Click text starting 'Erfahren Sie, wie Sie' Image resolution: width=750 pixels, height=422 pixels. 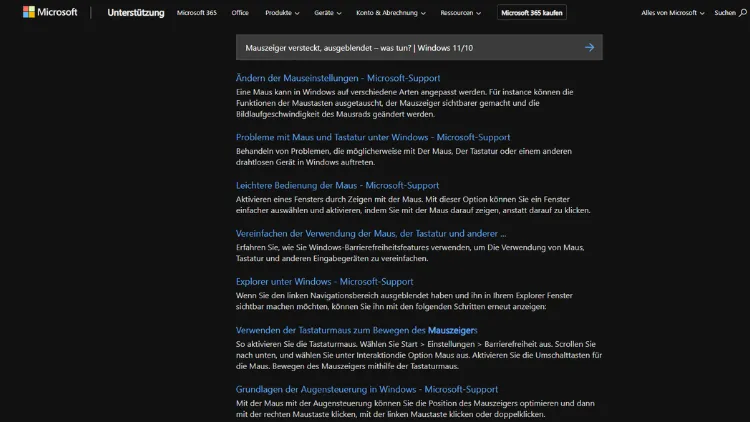coord(410,253)
